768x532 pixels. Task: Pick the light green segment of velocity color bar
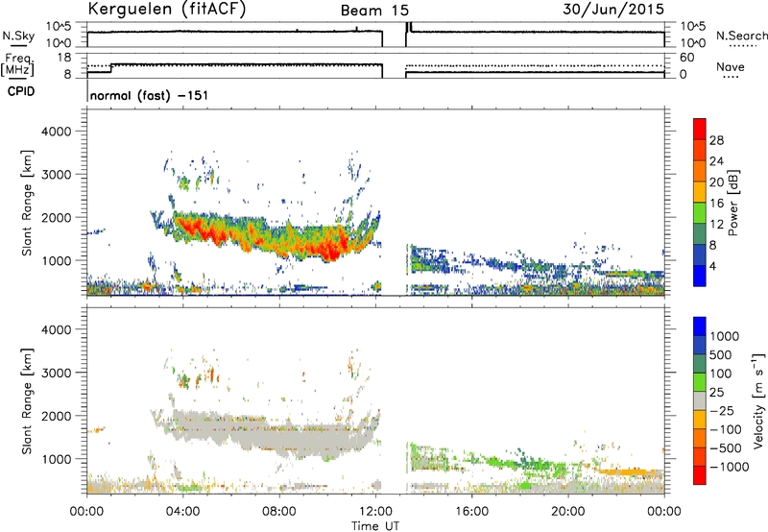click(700, 382)
